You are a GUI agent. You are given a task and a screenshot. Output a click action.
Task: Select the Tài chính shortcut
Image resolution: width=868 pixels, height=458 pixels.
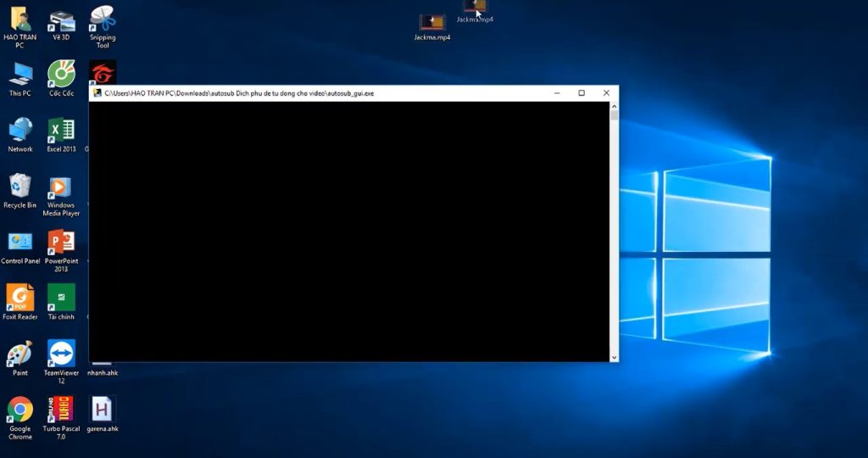point(61,298)
